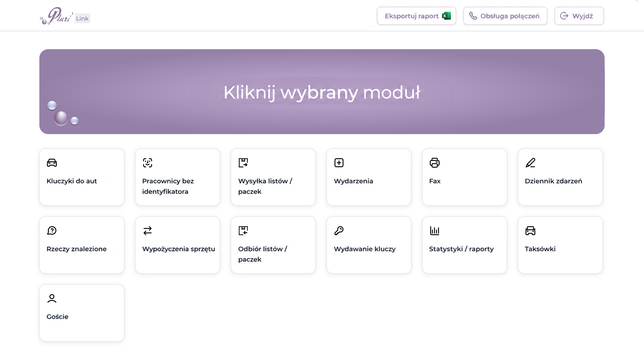The width and height of the screenshot is (644, 363).
Task: Select the Wypożyczenia sprzętu label
Action: click(x=178, y=249)
